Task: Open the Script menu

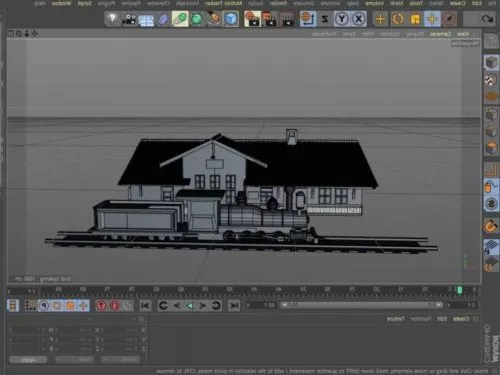Action: tap(85, 3)
